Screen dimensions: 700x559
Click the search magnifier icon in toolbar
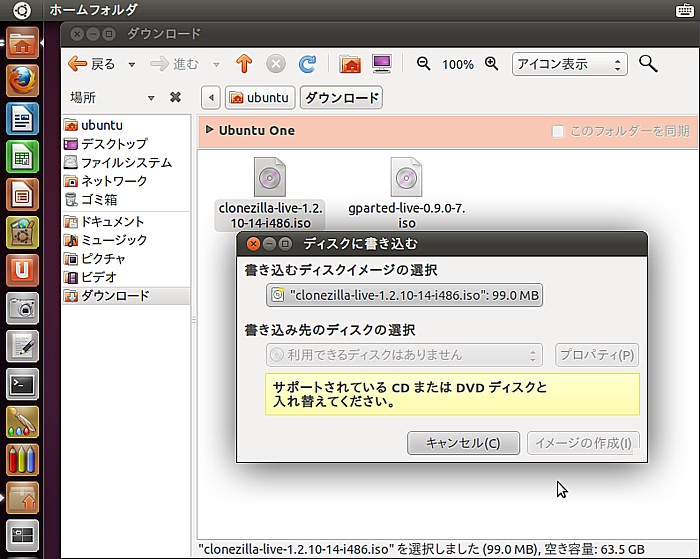coord(648,64)
